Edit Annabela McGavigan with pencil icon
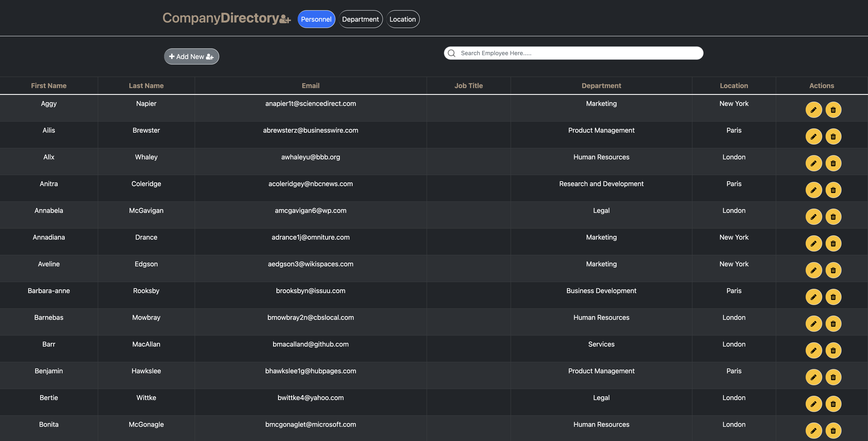The width and height of the screenshot is (868, 441). (814, 217)
